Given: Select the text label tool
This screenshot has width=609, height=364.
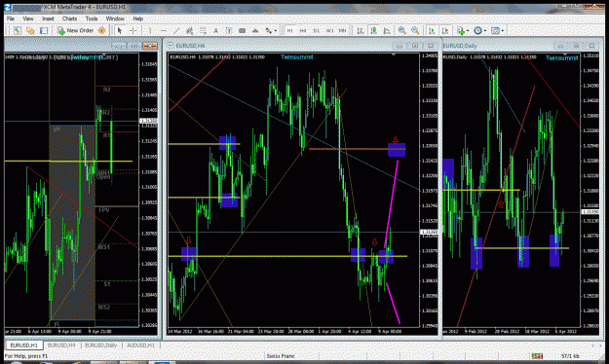Looking at the screenshot, I should 229,30.
